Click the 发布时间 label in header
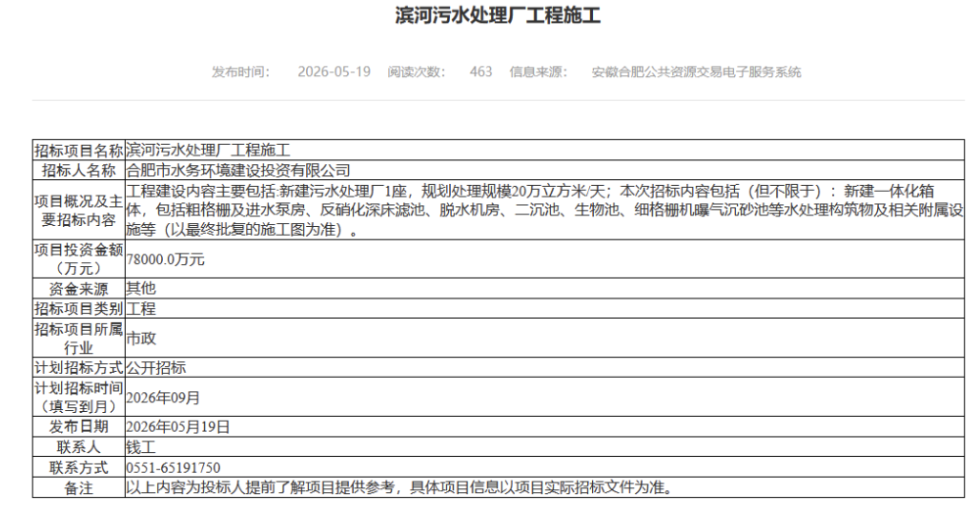Viewport: 980px width, 515px height. click(x=240, y=72)
